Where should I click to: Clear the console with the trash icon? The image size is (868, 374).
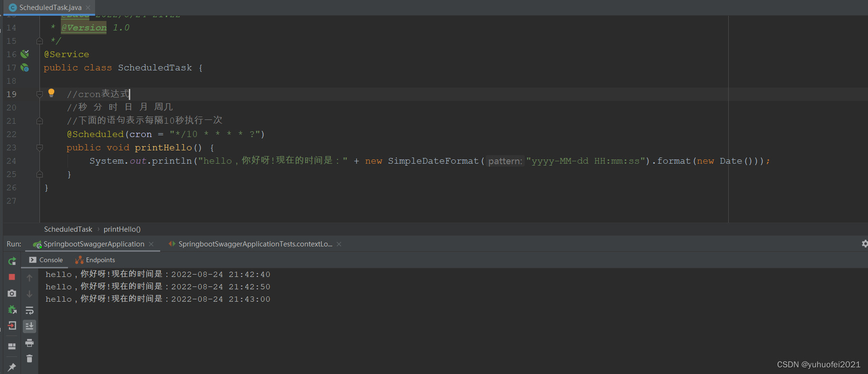coord(29,359)
